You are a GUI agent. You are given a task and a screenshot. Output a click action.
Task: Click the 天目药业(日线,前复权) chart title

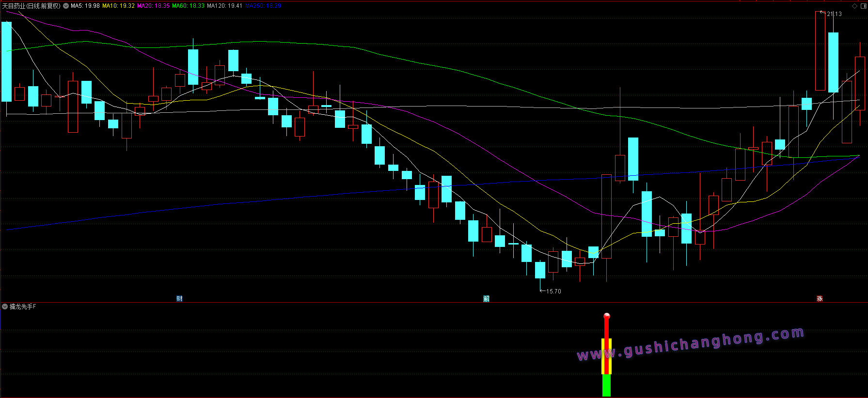coord(32,6)
